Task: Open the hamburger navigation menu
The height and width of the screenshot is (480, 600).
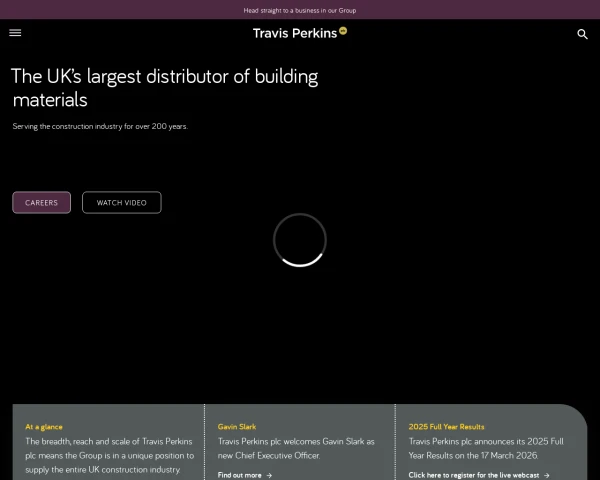Action: point(15,33)
